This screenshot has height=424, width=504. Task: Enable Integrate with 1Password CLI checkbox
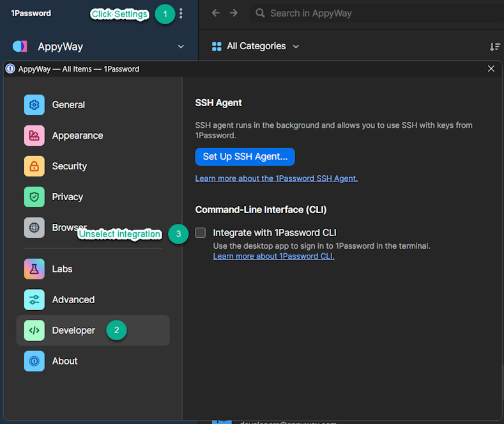click(x=200, y=233)
